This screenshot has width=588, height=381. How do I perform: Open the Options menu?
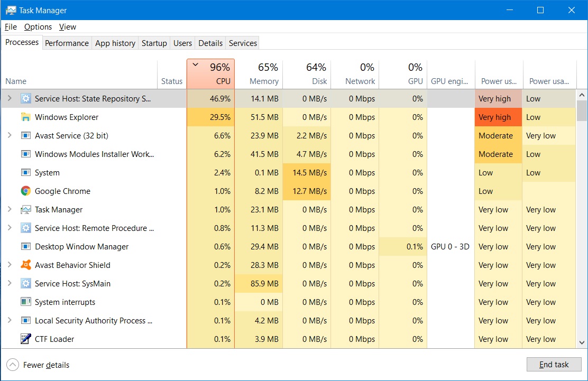38,26
